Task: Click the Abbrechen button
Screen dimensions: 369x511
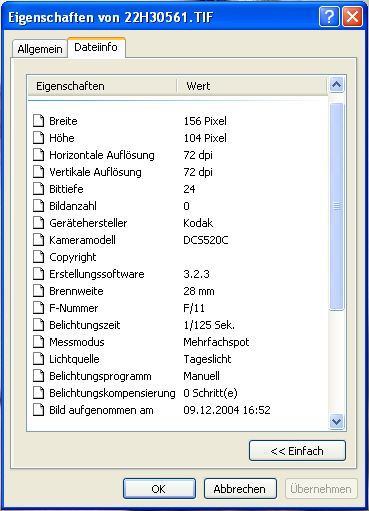Action: coord(240,489)
